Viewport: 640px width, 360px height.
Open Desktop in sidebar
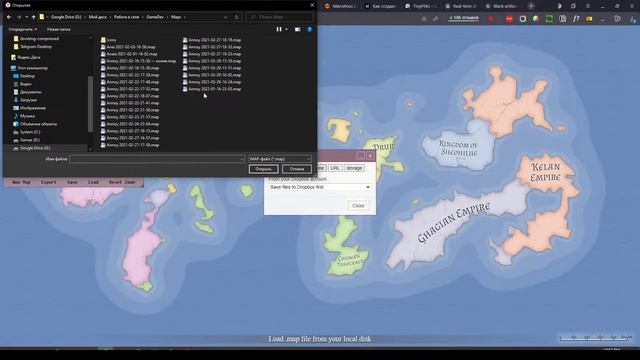pyautogui.click(x=24, y=76)
